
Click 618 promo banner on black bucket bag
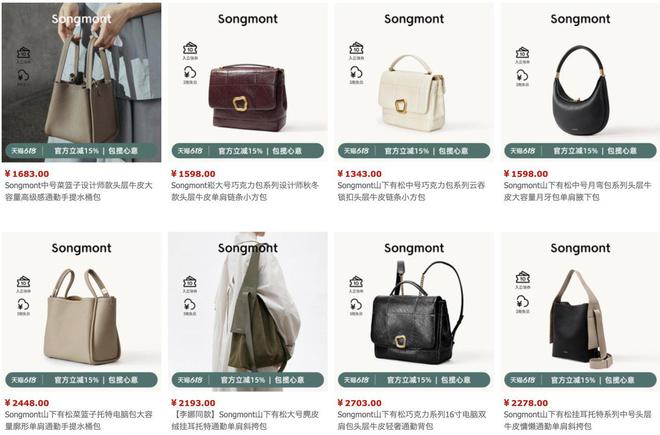pyautogui.click(x=580, y=380)
